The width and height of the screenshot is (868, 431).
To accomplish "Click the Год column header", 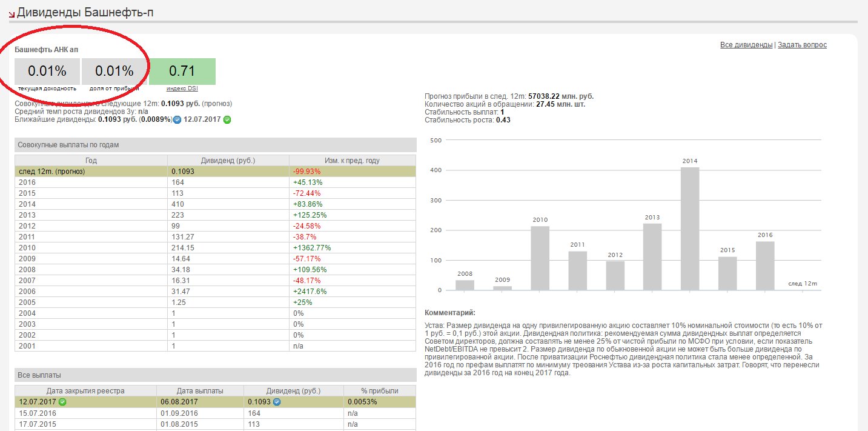I will [91, 161].
